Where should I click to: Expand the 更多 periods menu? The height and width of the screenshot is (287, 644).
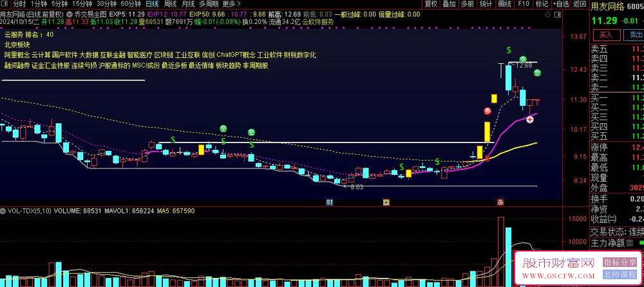click(232, 4)
